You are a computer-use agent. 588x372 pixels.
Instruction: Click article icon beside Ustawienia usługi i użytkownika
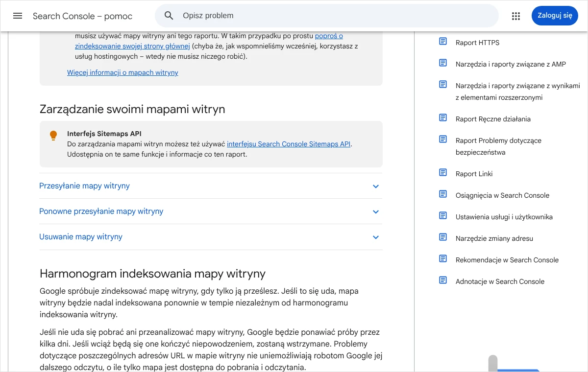pos(443,215)
